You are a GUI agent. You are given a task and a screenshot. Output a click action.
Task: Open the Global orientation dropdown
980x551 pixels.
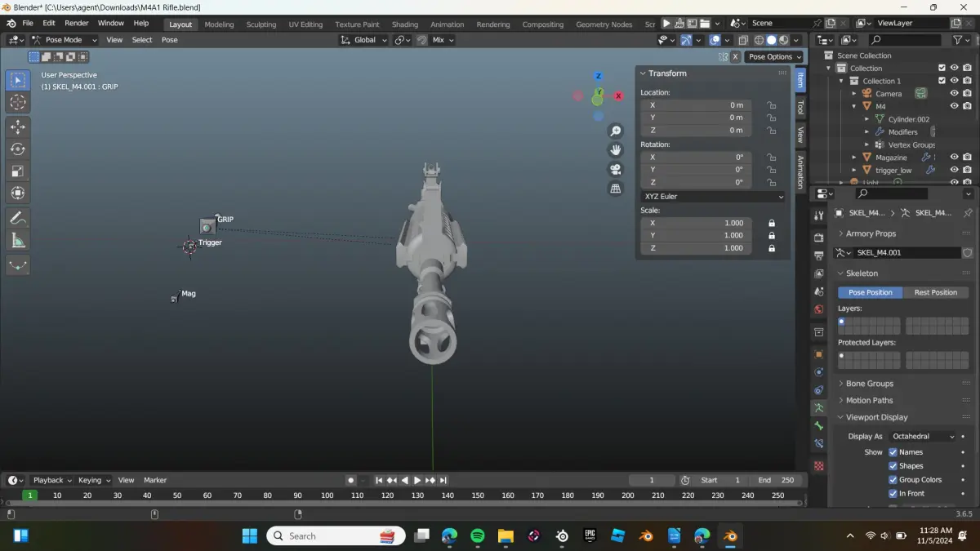tap(363, 40)
